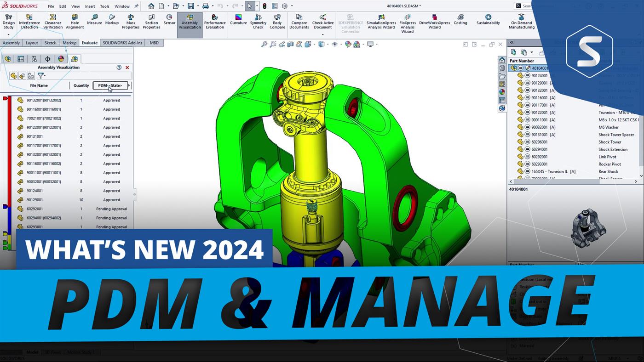Toggle grouped component view in Assembly Visualization
644x362 pixels.
[x=31, y=75]
